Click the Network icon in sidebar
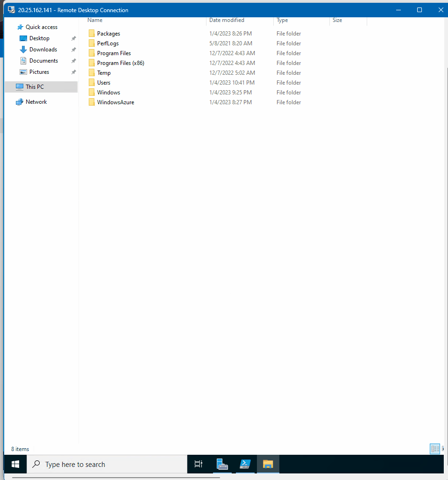The height and width of the screenshot is (480, 448). (x=20, y=102)
